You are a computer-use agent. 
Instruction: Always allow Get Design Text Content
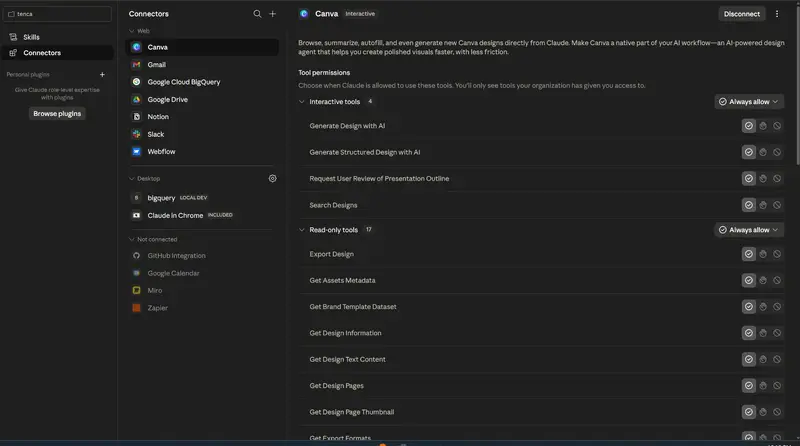click(x=748, y=359)
